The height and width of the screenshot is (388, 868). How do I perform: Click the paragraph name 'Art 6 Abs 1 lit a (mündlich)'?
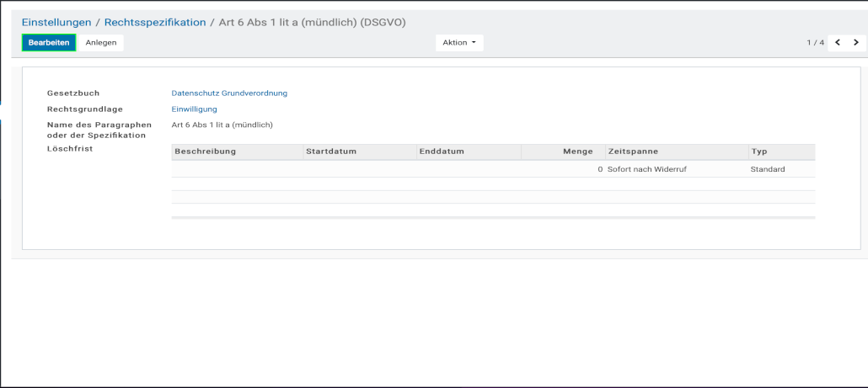click(222, 125)
